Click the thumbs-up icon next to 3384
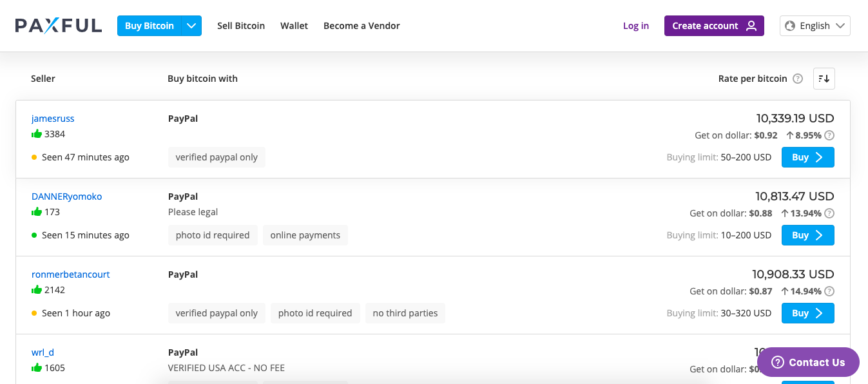Screen dimensions: 868x384 [37, 134]
